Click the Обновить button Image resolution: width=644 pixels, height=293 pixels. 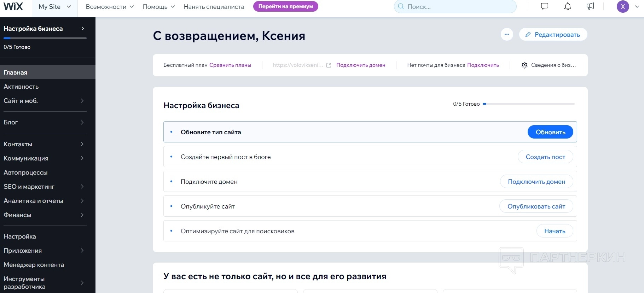click(550, 132)
